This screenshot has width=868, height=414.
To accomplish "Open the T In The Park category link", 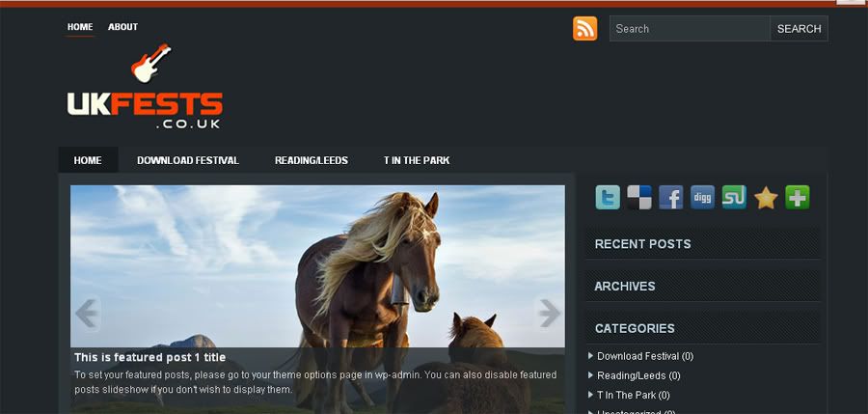I will [626, 395].
